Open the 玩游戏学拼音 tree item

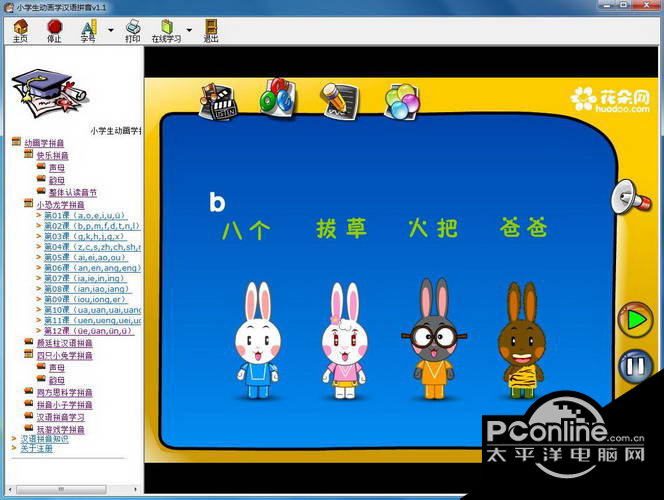pos(61,430)
